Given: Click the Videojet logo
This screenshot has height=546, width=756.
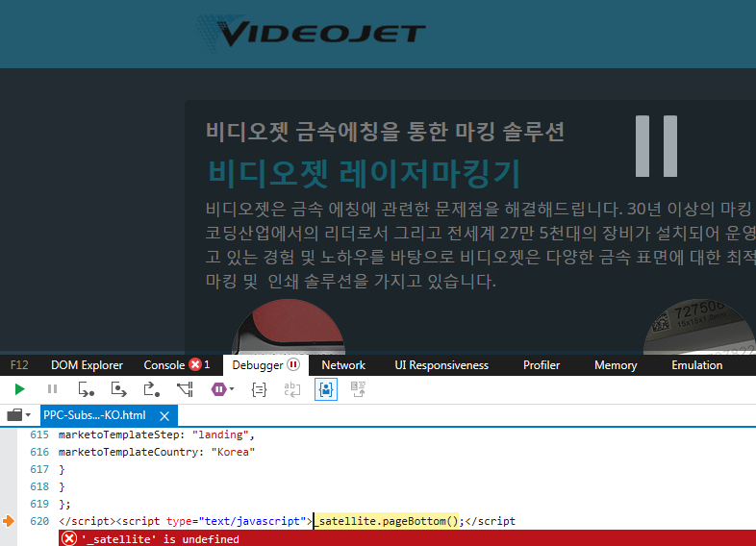Looking at the screenshot, I should click(310, 33).
